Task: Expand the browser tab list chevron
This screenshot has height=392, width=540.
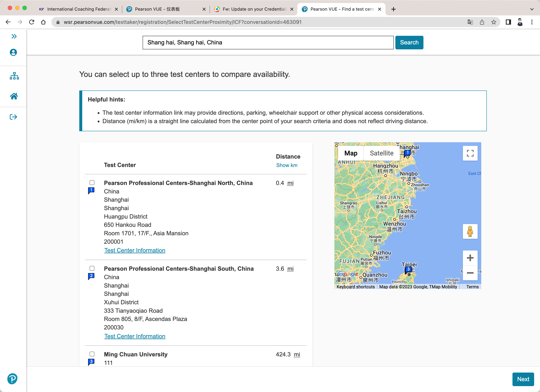Action: point(532,9)
